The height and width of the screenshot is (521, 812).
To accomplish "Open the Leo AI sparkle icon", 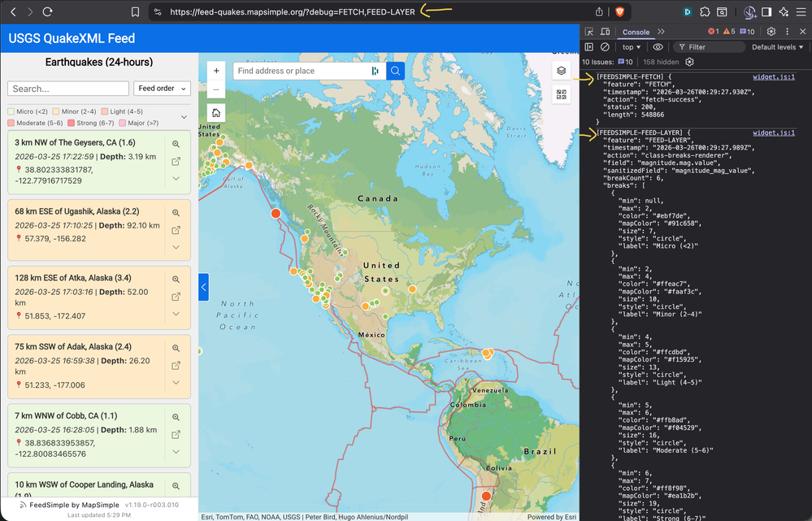I will point(784,12).
